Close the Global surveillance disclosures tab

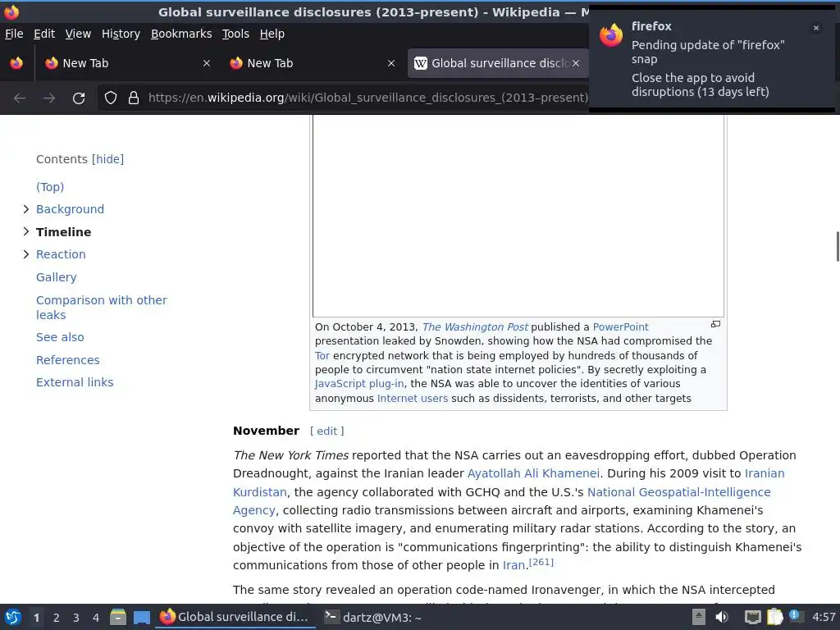pos(576,63)
